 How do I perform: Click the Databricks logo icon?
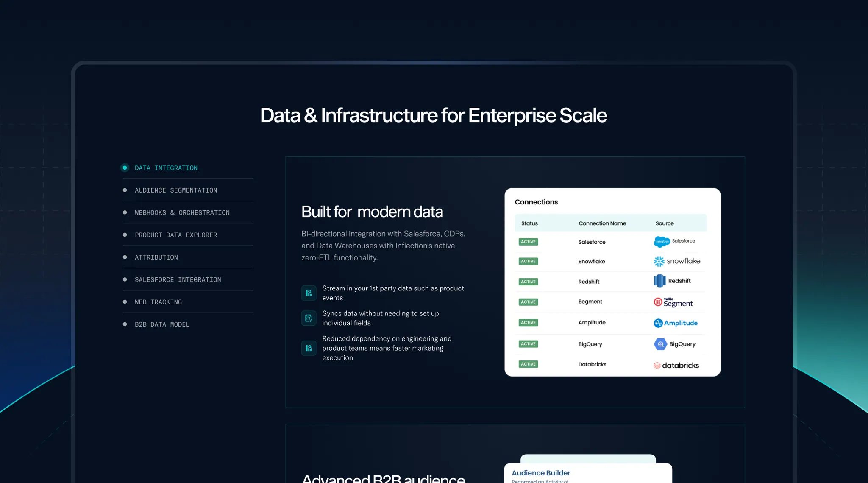(x=657, y=366)
